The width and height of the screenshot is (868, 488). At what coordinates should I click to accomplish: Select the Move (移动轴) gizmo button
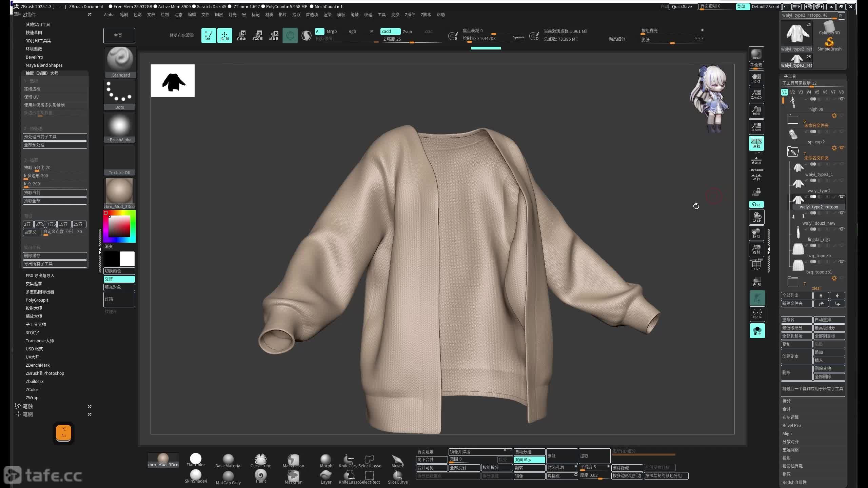tap(241, 35)
